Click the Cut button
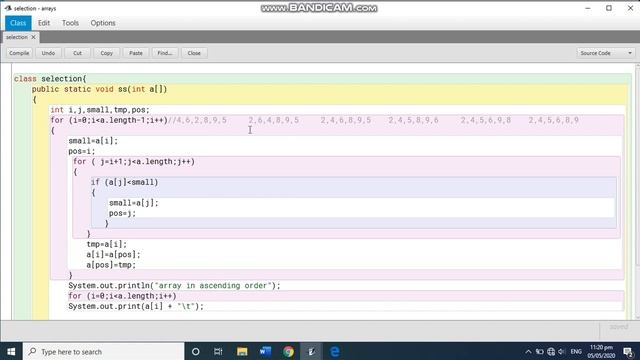The height and width of the screenshot is (360, 640). [78, 53]
